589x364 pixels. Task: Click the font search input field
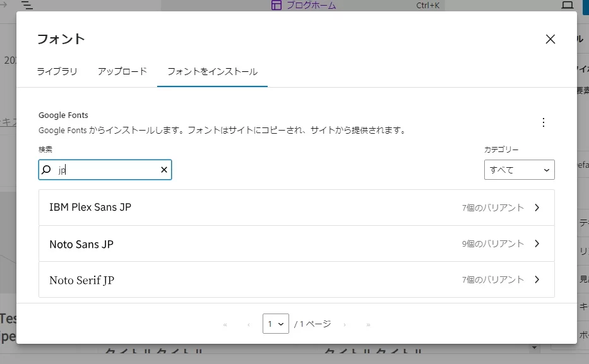click(x=105, y=170)
